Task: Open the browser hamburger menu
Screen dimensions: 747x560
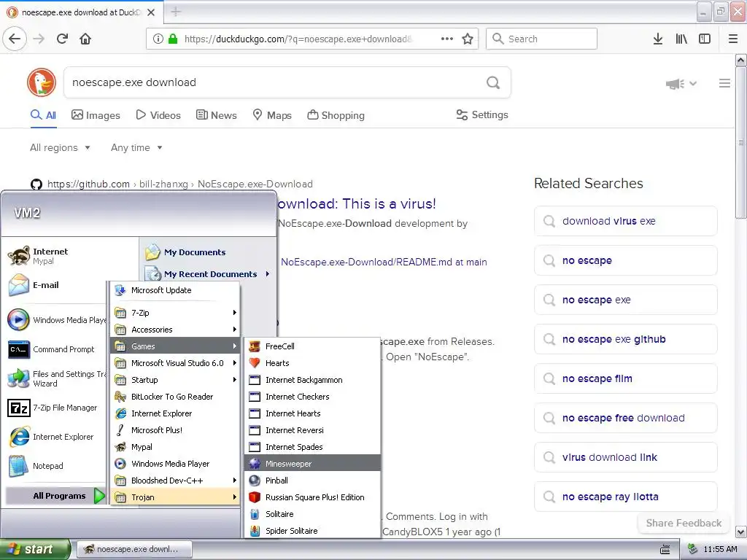Action: (733, 39)
